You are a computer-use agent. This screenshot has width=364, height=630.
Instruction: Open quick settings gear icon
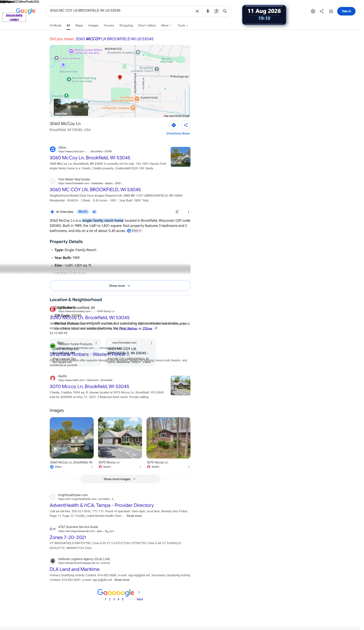313,11
